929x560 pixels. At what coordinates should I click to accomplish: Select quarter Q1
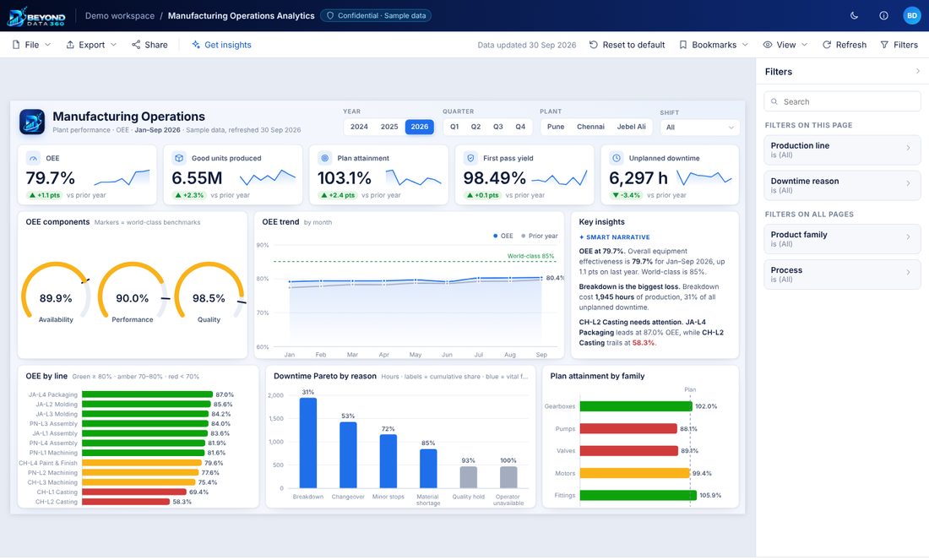pyautogui.click(x=454, y=127)
